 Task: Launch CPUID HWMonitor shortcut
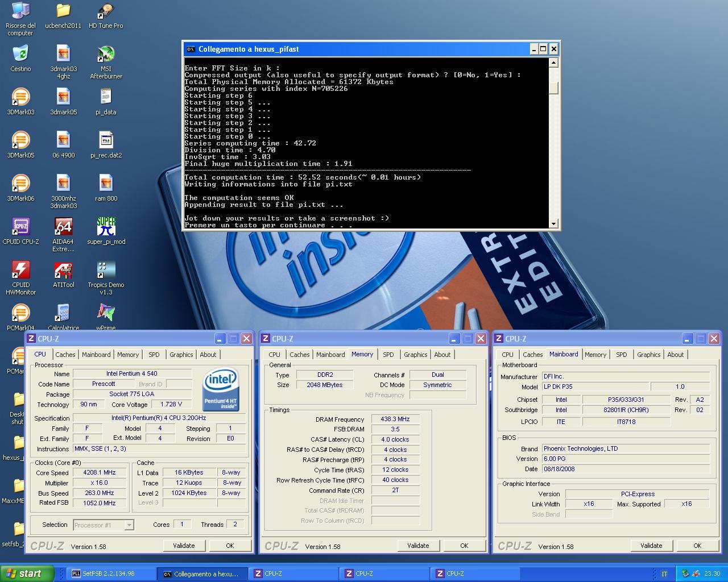click(x=20, y=278)
